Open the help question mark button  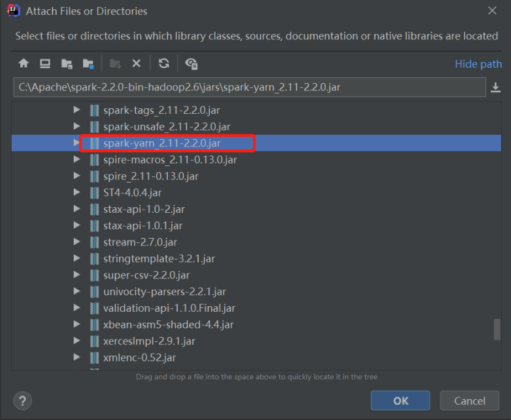[22, 400]
